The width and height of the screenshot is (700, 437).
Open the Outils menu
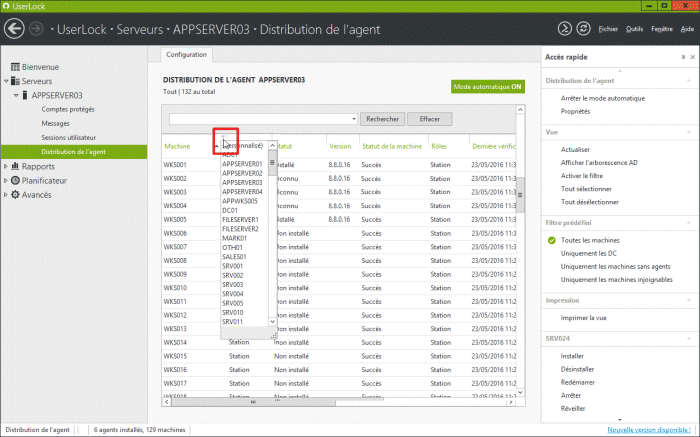coord(634,29)
